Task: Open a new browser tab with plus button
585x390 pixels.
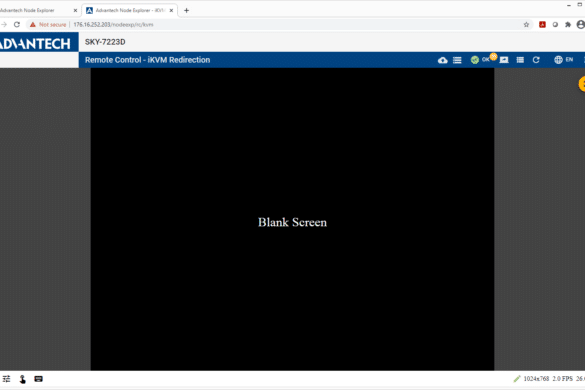Action: click(186, 10)
